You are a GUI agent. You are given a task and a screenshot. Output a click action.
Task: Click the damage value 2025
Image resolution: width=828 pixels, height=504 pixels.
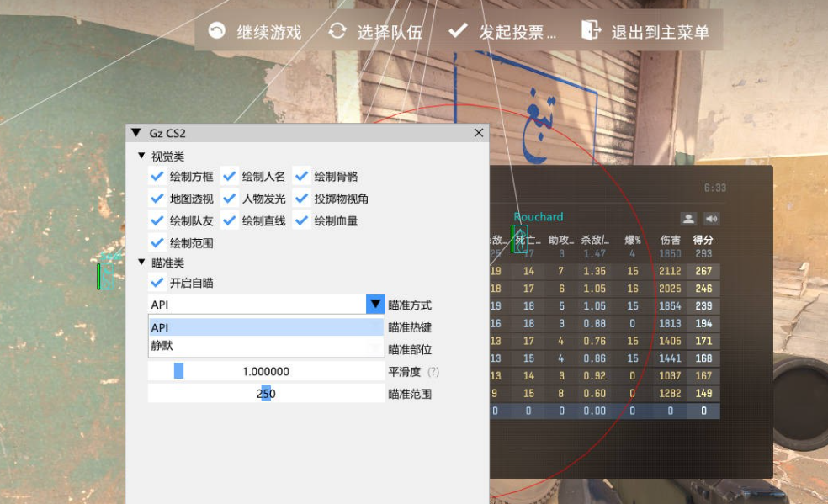670,288
